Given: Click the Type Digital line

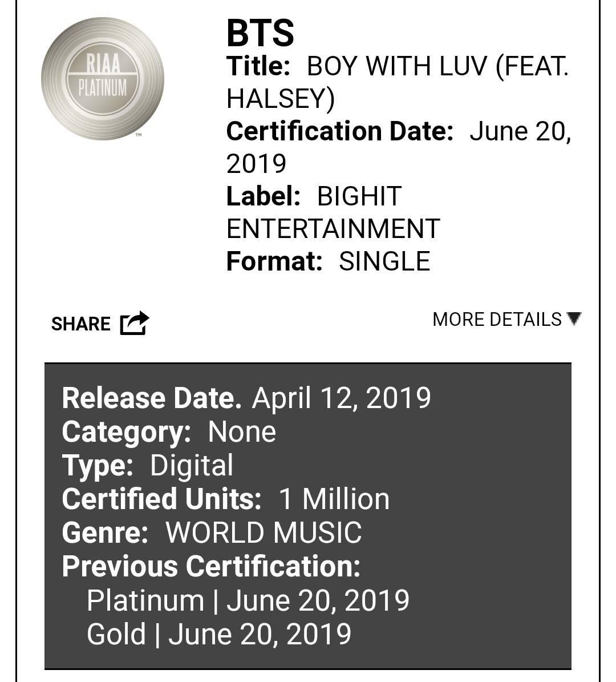Looking at the screenshot, I should tap(147, 465).
